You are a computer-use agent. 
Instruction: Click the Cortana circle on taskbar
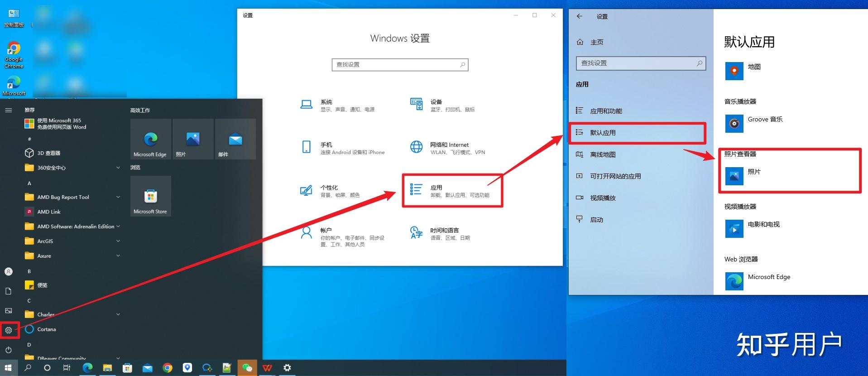click(47, 368)
